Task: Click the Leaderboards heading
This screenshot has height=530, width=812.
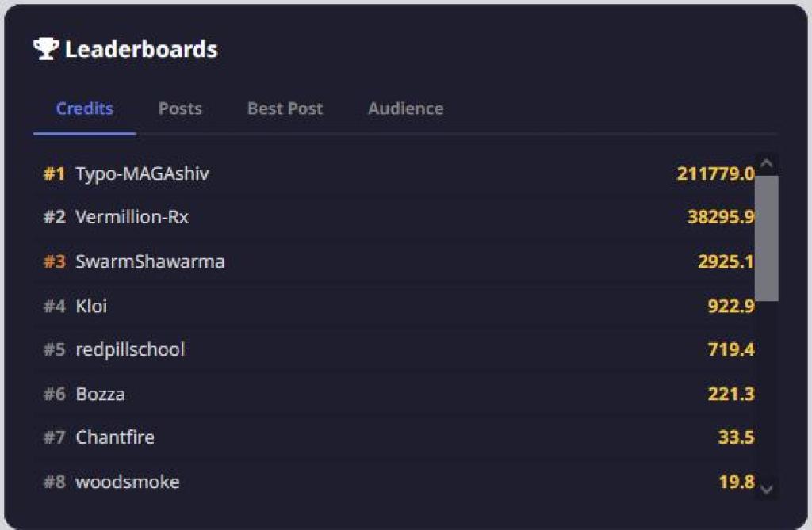Action: [x=141, y=49]
